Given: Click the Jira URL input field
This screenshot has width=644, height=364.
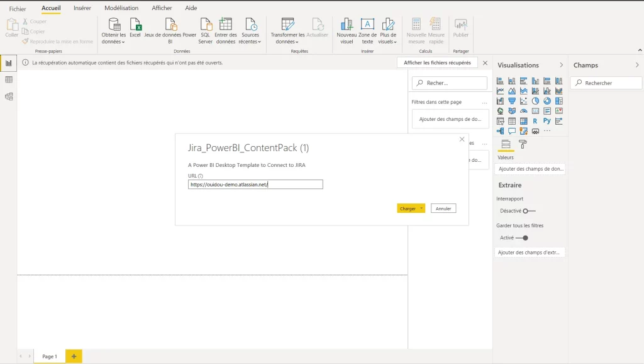Looking at the screenshot, I should tap(255, 185).
